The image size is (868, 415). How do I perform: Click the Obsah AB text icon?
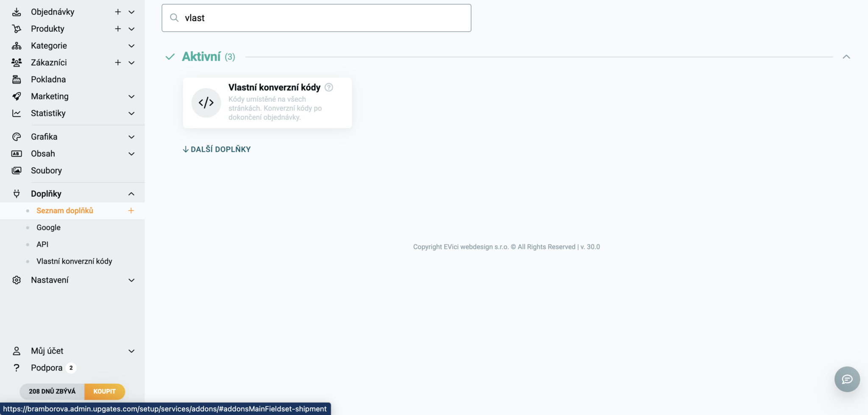[x=17, y=153]
